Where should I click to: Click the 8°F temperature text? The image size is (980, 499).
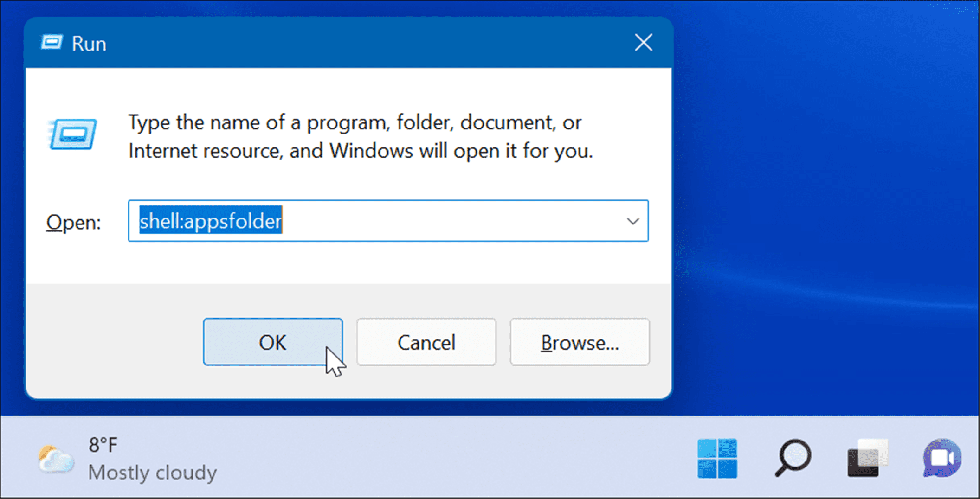click(x=103, y=445)
